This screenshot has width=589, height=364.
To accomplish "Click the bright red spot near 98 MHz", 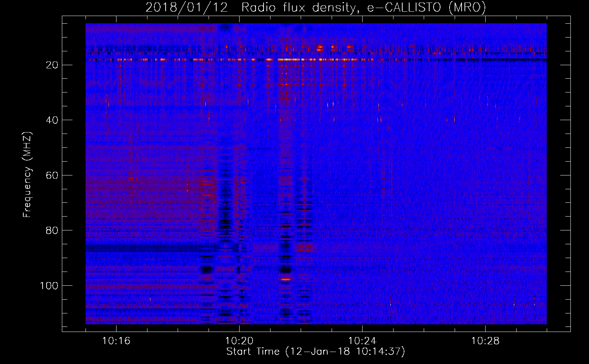I will tap(285, 279).
